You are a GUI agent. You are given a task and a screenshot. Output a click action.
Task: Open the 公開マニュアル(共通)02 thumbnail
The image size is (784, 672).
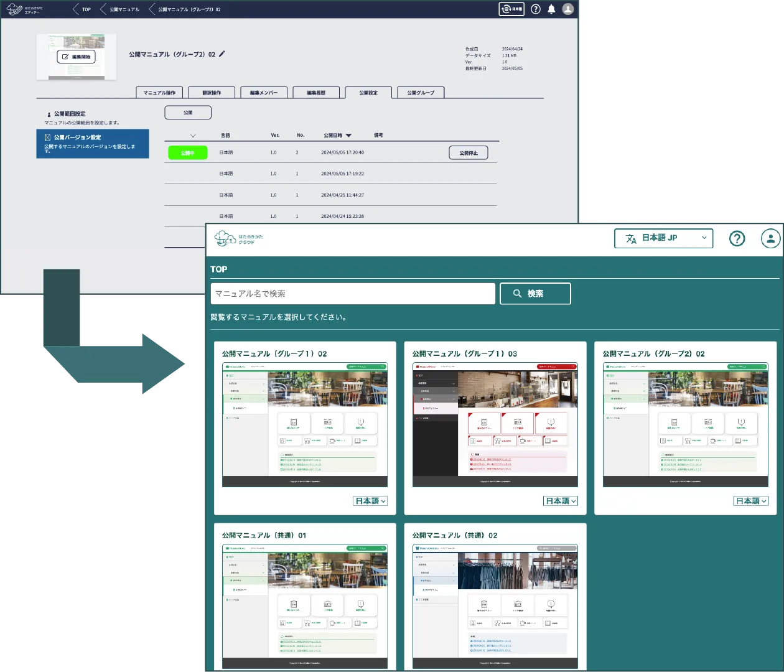click(x=495, y=606)
